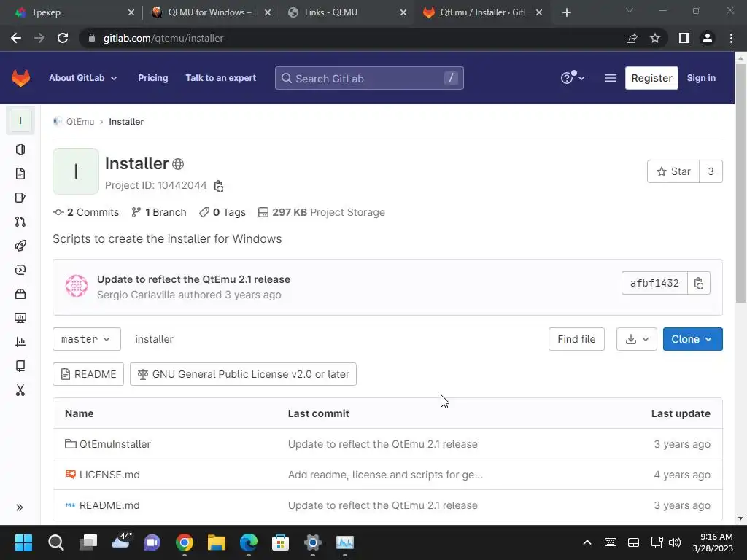This screenshot has height=560, width=747.
Task: Switch to QEMU for Windows tab
Action: point(209,12)
